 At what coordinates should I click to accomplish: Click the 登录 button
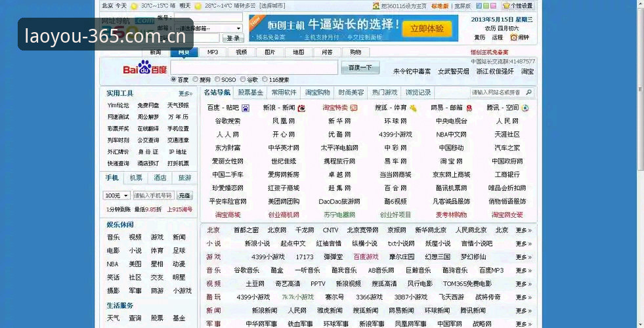[233, 38]
